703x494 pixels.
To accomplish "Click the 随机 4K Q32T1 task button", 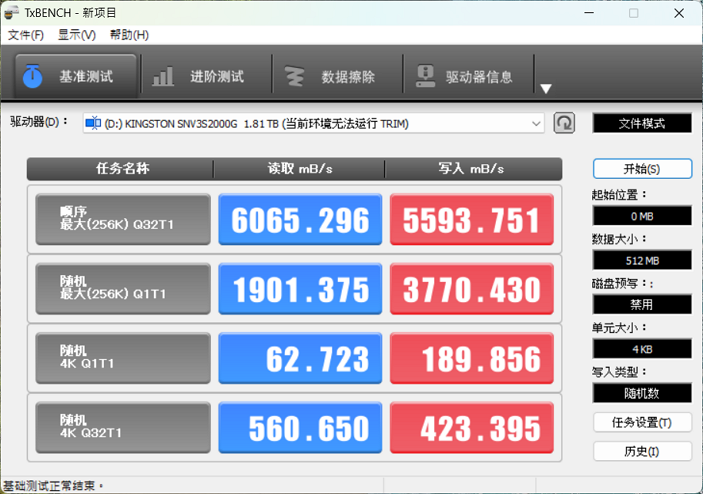I will [x=123, y=428].
